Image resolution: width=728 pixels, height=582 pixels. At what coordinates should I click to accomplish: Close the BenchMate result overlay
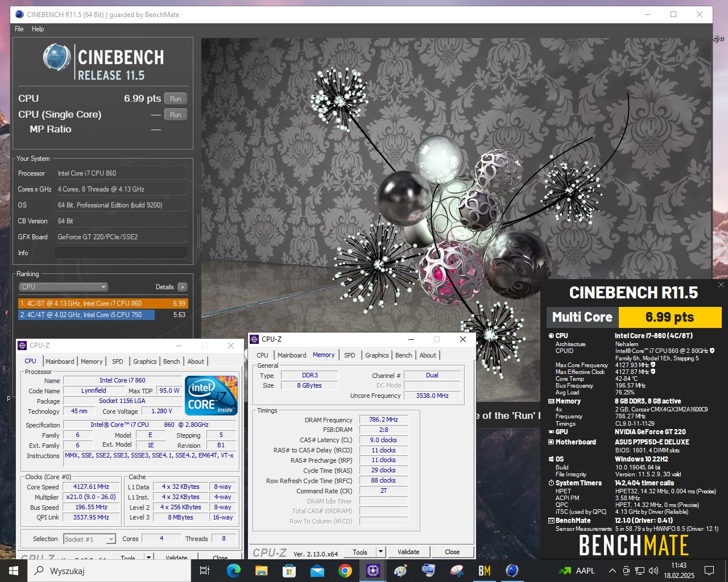721,285
